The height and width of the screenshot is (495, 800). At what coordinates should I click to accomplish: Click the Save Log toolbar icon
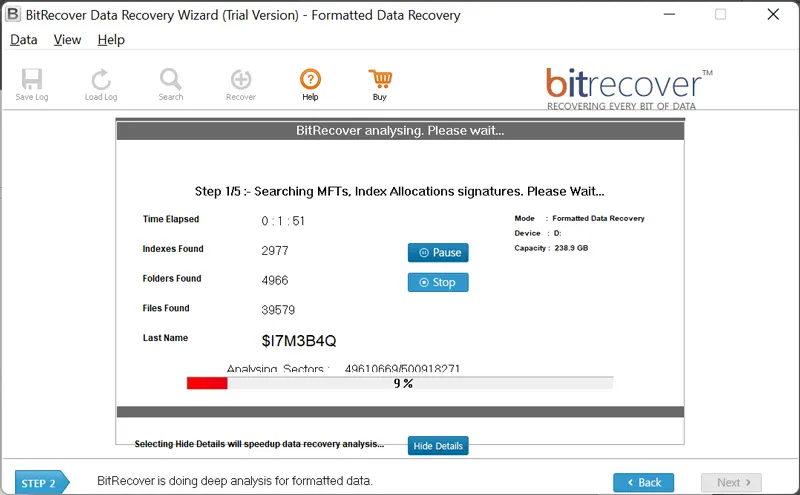tap(32, 84)
